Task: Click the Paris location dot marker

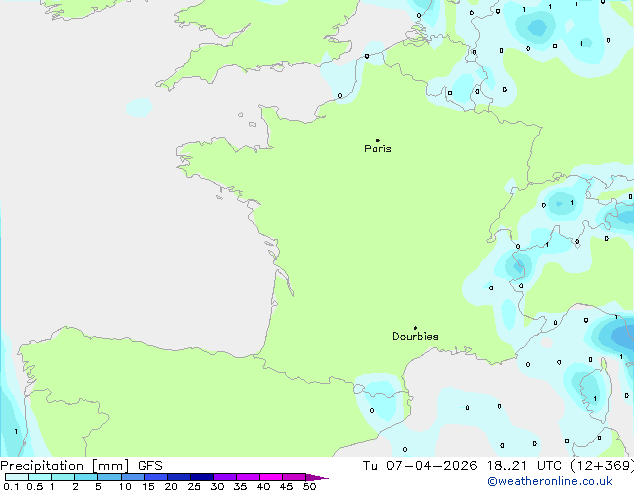Action: tap(378, 140)
